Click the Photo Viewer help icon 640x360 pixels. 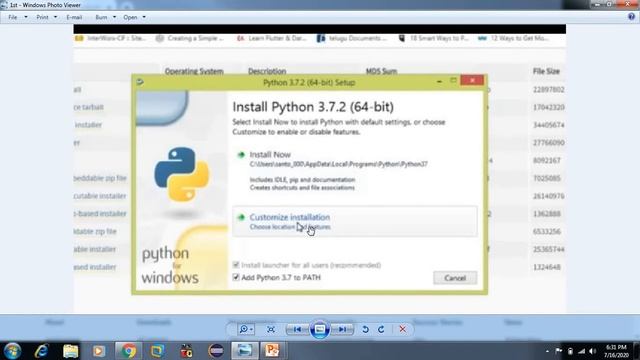click(631, 17)
